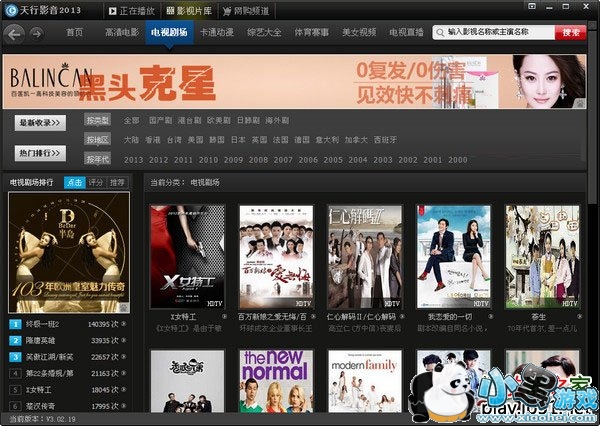Click play icon beside 22657 次
This screenshot has height=426, width=600.
pyautogui.click(x=124, y=357)
